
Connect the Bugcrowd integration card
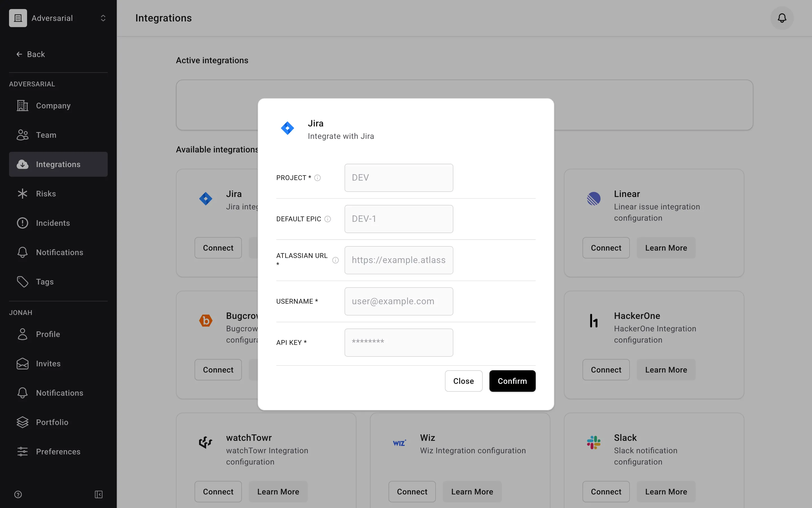coord(218,370)
